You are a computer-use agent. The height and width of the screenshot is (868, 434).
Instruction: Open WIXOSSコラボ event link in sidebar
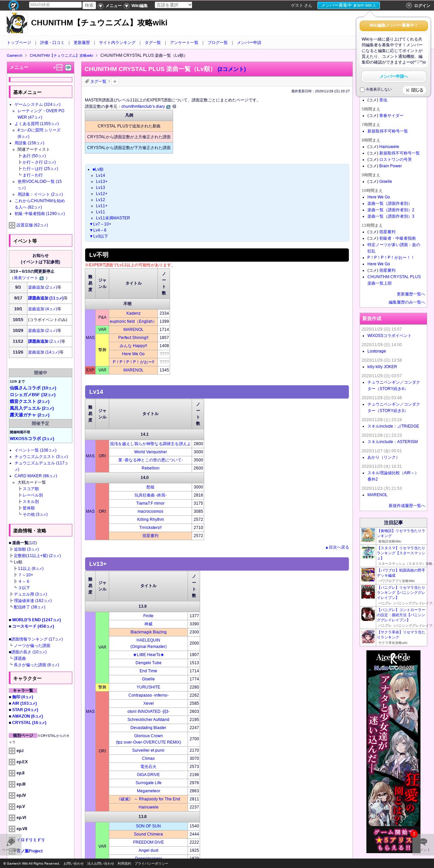[32, 439]
